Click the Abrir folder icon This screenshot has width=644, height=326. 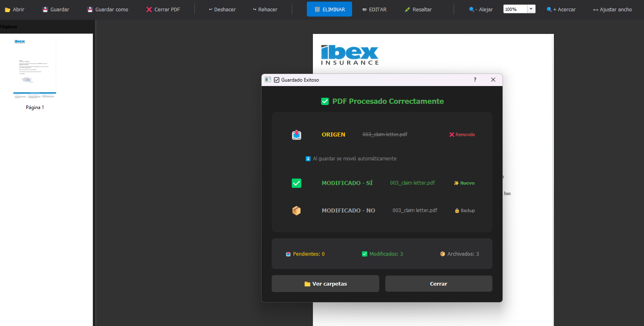pyautogui.click(x=7, y=10)
